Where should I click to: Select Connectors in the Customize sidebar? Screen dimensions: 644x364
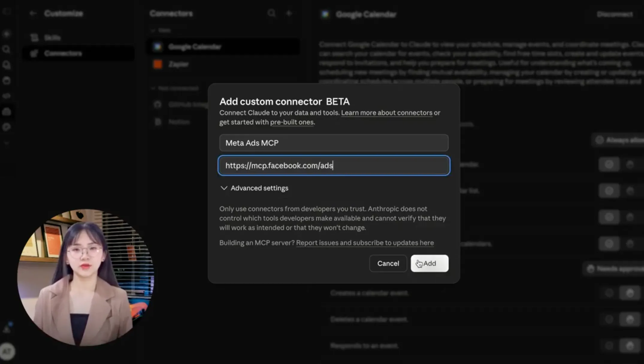tap(78, 53)
